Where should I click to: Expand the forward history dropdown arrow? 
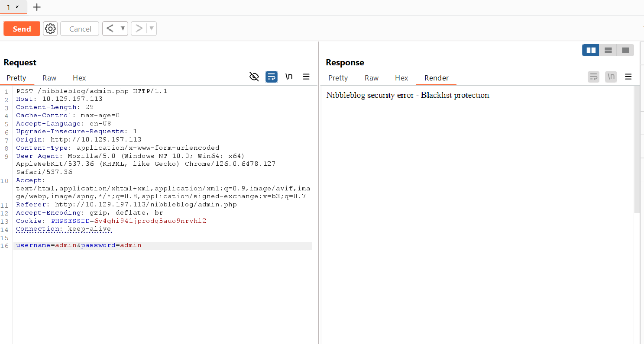point(152,29)
